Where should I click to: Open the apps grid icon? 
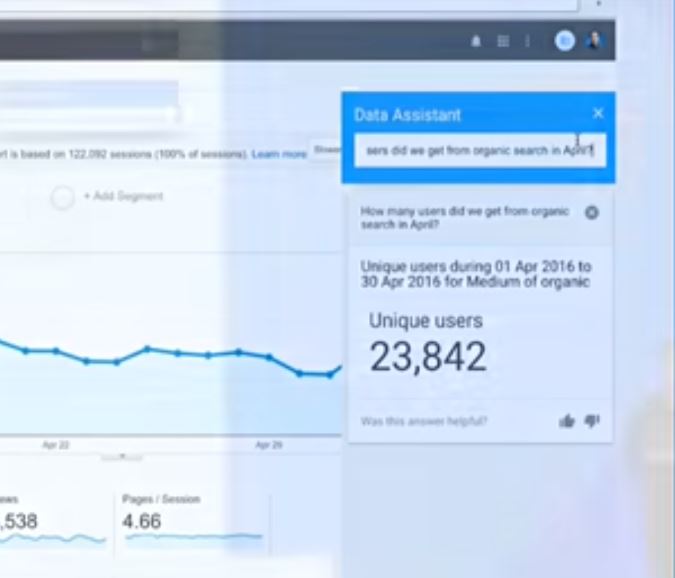503,41
